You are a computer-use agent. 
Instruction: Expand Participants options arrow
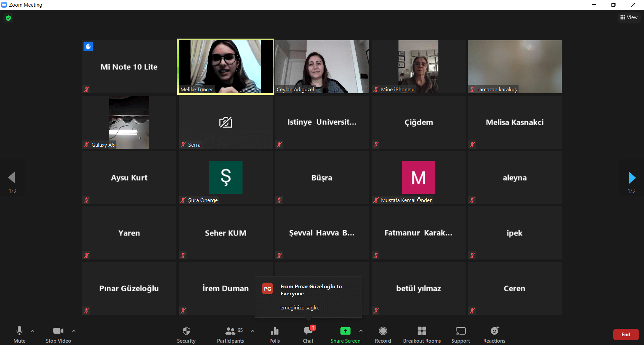coord(253,331)
